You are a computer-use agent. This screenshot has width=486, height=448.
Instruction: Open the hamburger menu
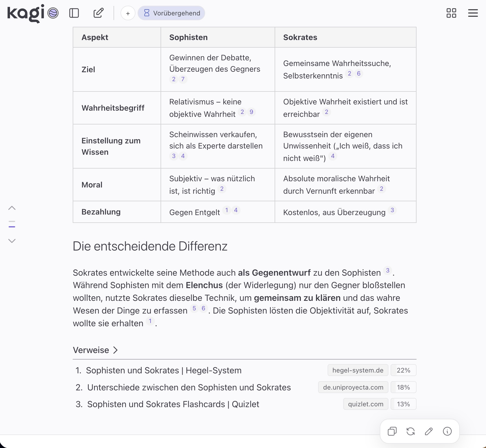click(473, 13)
